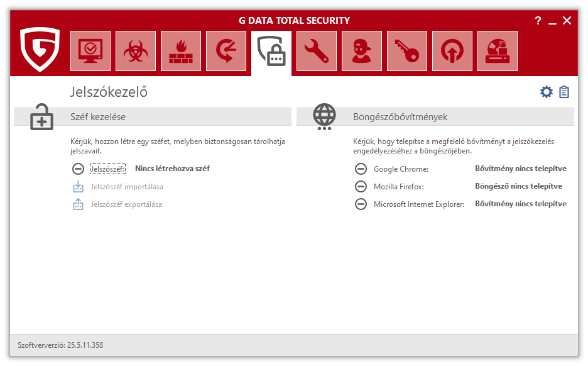
Task: Click the Jelszókezelő page title
Action: point(109,92)
